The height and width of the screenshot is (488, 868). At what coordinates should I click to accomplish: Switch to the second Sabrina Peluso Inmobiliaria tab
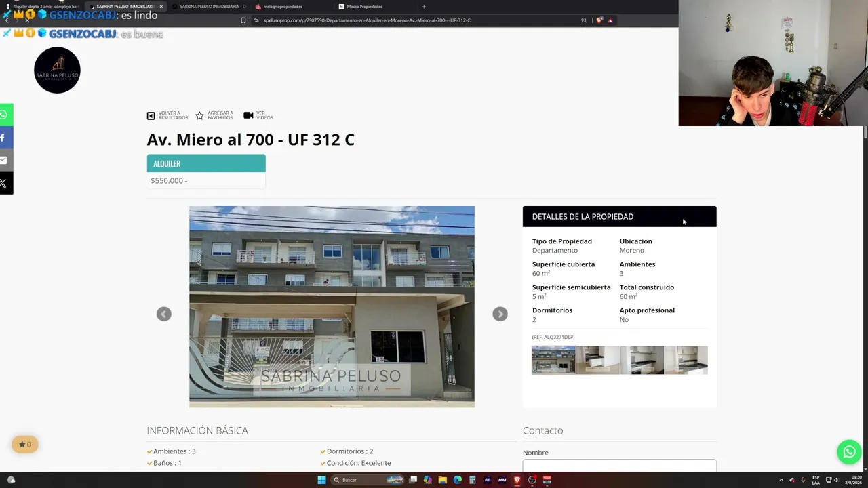pos(209,7)
